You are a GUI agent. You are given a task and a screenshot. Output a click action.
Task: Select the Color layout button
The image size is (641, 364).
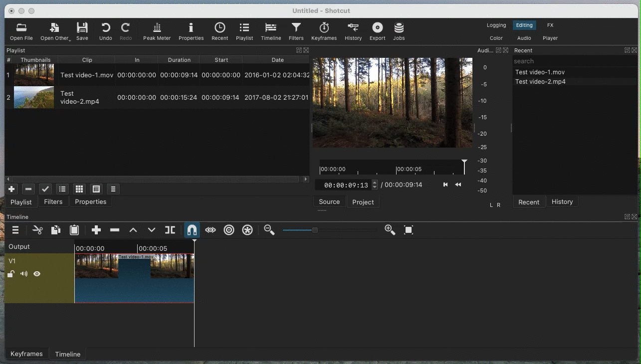496,38
